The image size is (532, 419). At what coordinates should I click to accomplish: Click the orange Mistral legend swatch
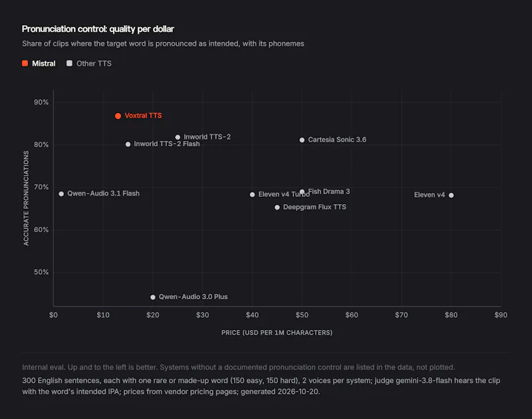(25, 63)
